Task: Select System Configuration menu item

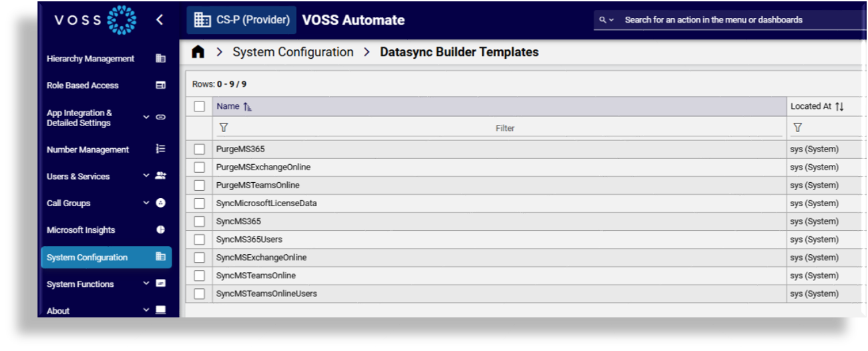Action: (106, 258)
